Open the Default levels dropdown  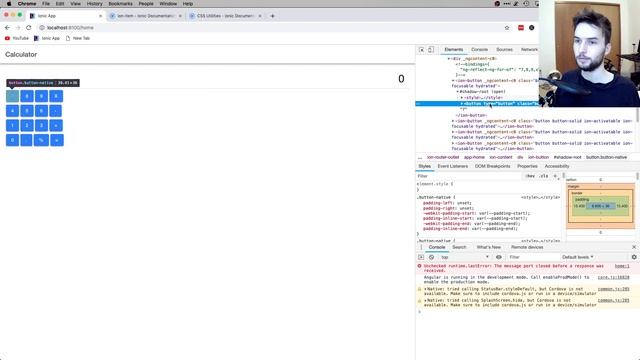(x=578, y=257)
